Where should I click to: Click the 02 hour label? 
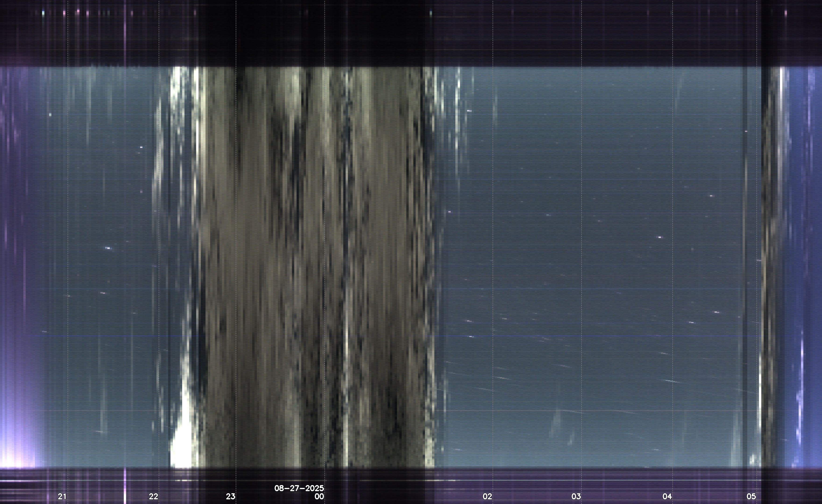(x=487, y=496)
